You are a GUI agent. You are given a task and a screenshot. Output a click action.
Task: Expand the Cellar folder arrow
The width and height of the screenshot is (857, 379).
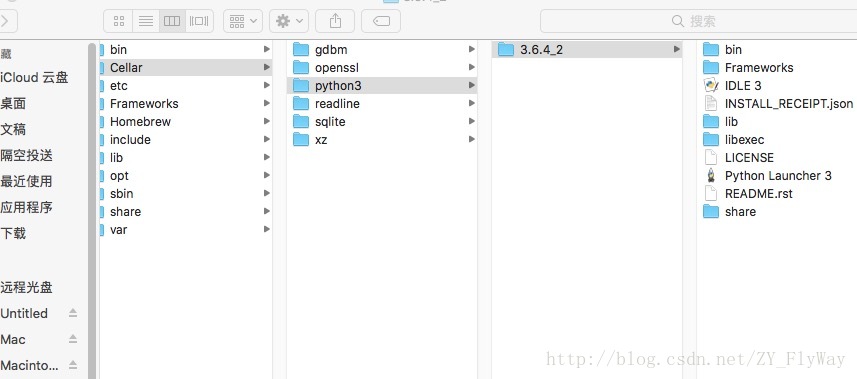[267, 67]
